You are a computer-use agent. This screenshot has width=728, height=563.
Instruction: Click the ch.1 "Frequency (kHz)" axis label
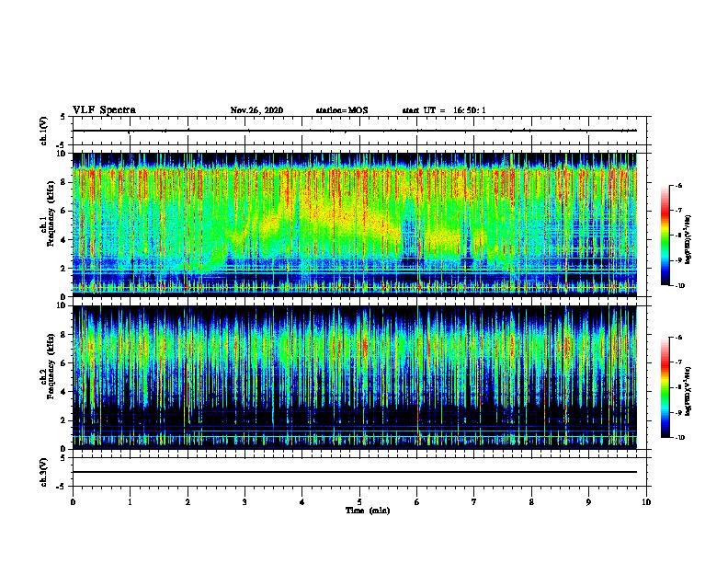tap(51, 213)
